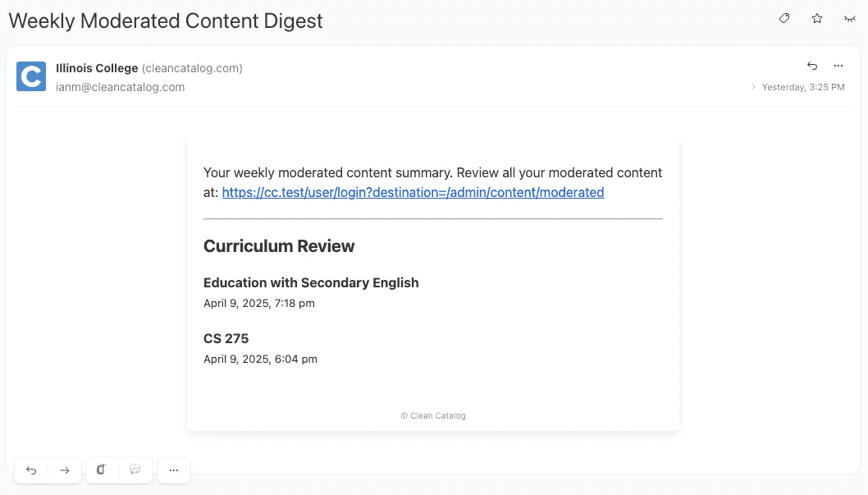The image size is (868, 495).
Task: Click the Weekly Moderated Content Digest subject
Action: coord(166,21)
